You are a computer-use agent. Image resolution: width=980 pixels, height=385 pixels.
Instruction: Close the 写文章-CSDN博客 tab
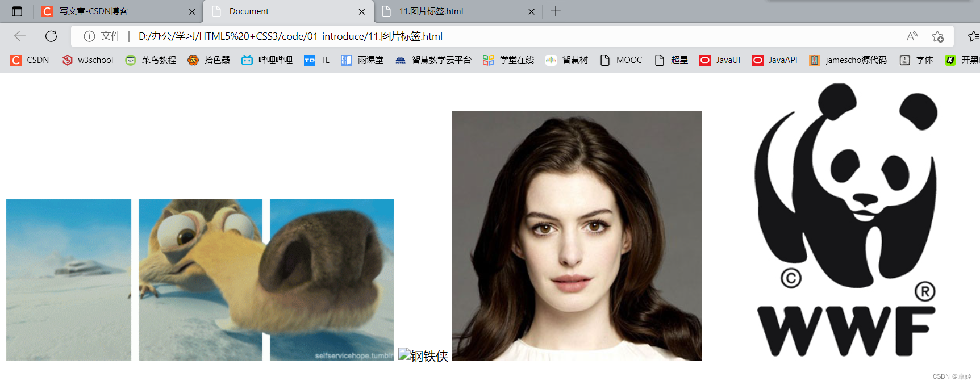(x=192, y=11)
